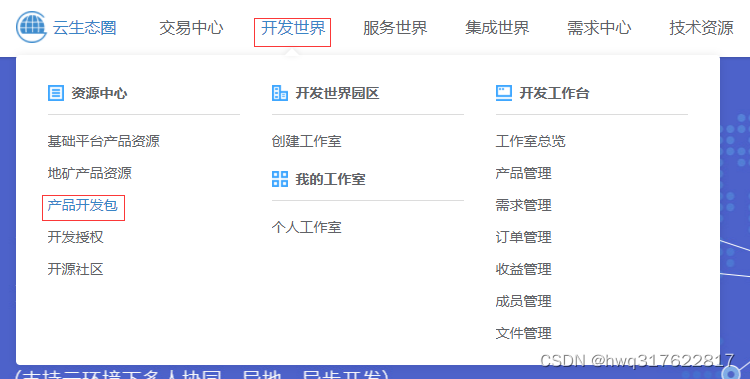Open 文件管理 link
This screenshot has width=750, height=379.
coord(524,334)
